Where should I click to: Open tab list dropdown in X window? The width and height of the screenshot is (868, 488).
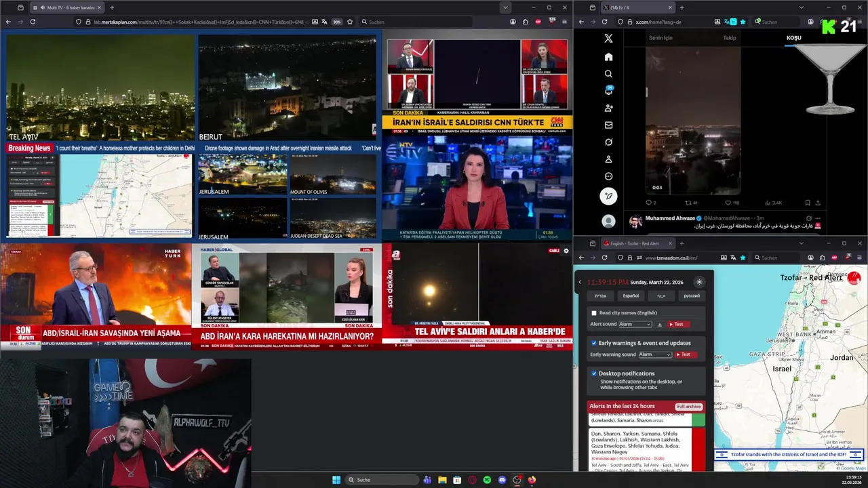801,7
